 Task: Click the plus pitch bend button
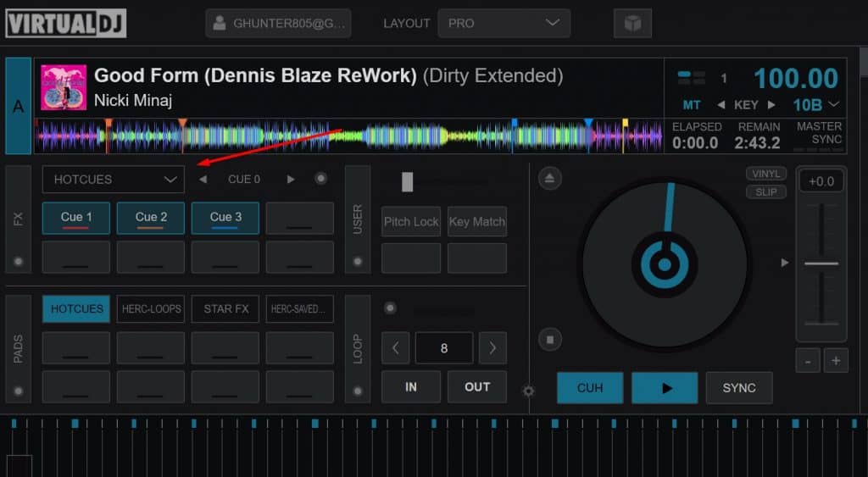(x=836, y=361)
